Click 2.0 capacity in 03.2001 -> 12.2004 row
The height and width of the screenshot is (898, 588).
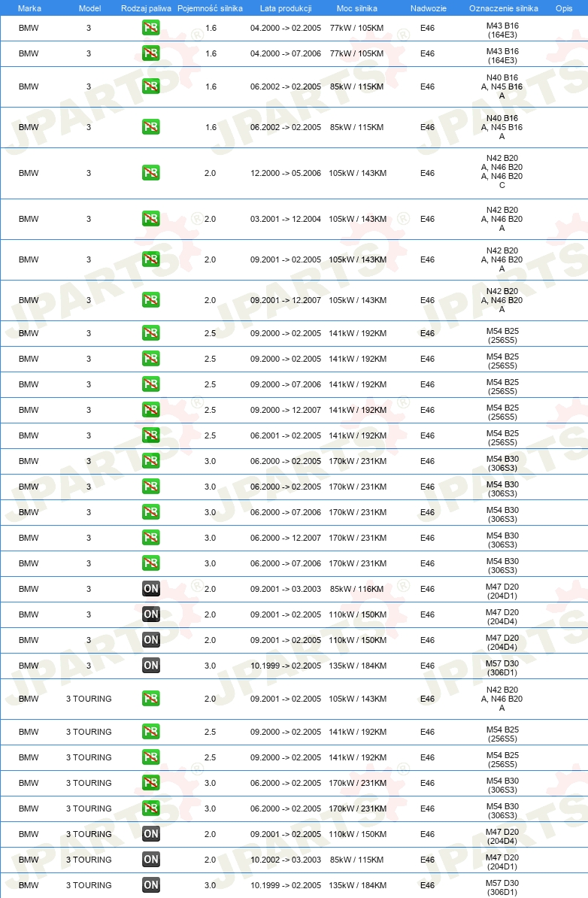click(x=210, y=219)
